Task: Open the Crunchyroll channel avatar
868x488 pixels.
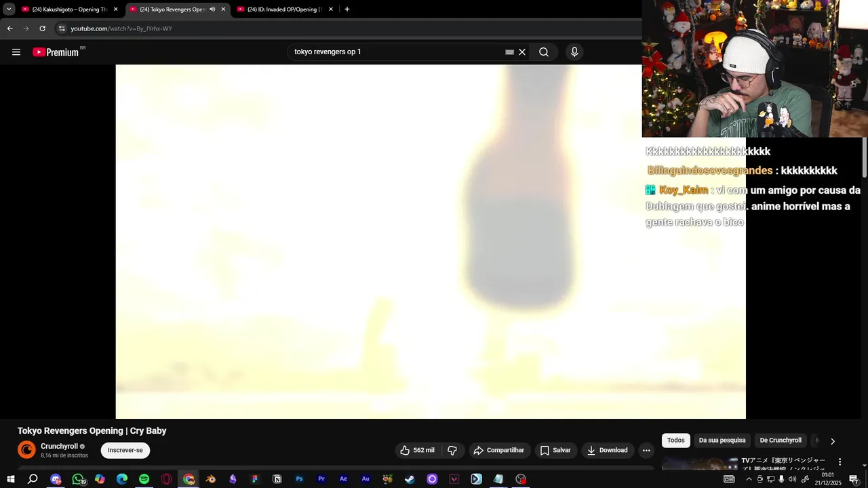Action: [26, 450]
